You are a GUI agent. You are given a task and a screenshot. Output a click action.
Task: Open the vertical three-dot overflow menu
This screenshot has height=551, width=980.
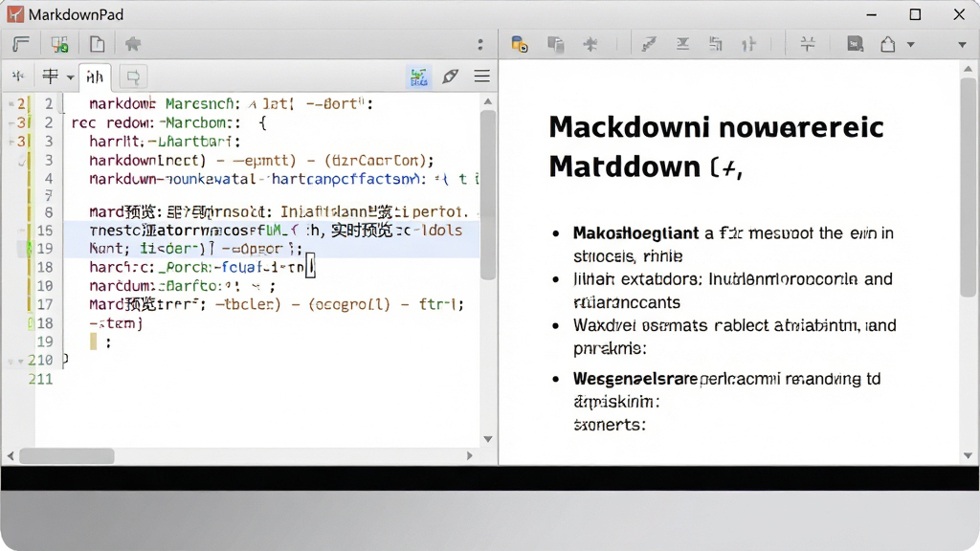tap(480, 44)
